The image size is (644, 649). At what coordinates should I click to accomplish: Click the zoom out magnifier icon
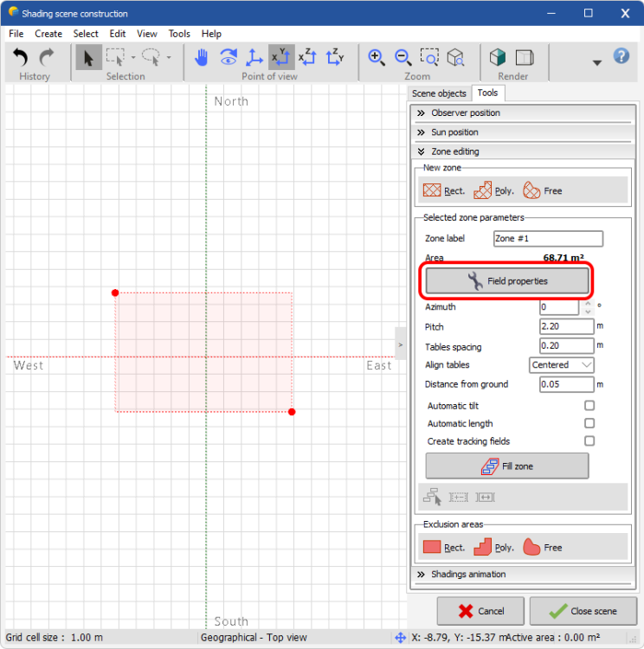coord(402,57)
